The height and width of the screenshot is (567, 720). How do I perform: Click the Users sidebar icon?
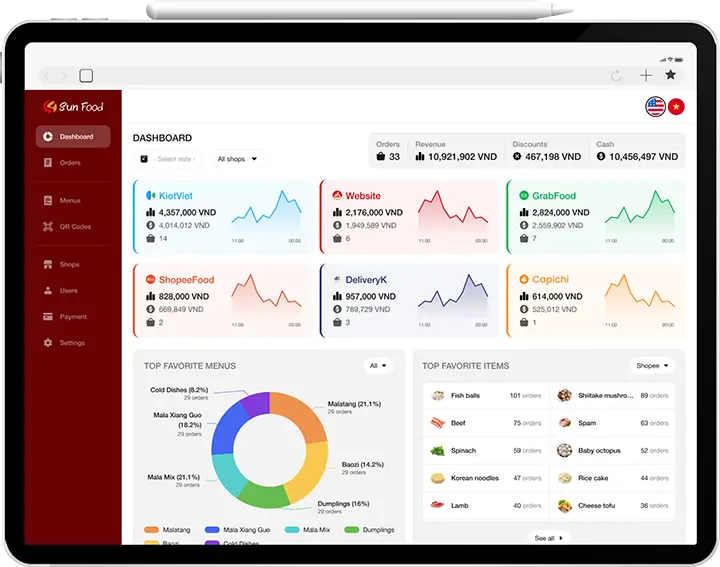(x=48, y=291)
